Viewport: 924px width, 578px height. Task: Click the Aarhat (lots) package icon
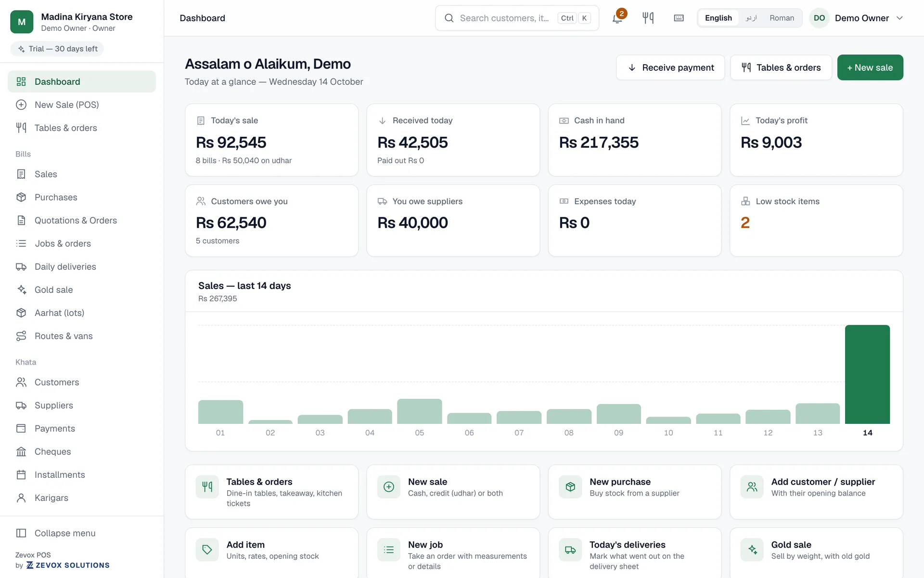click(21, 313)
